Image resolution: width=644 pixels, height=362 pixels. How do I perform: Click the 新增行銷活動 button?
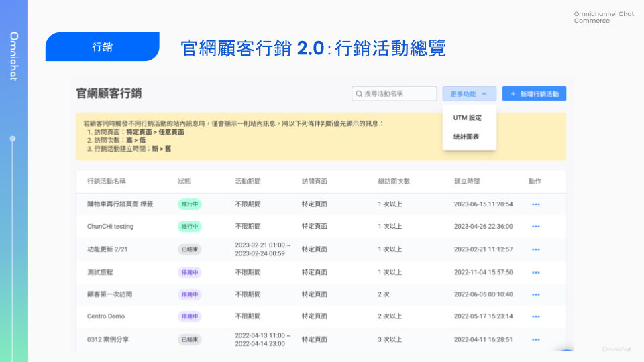[x=534, y=94]
